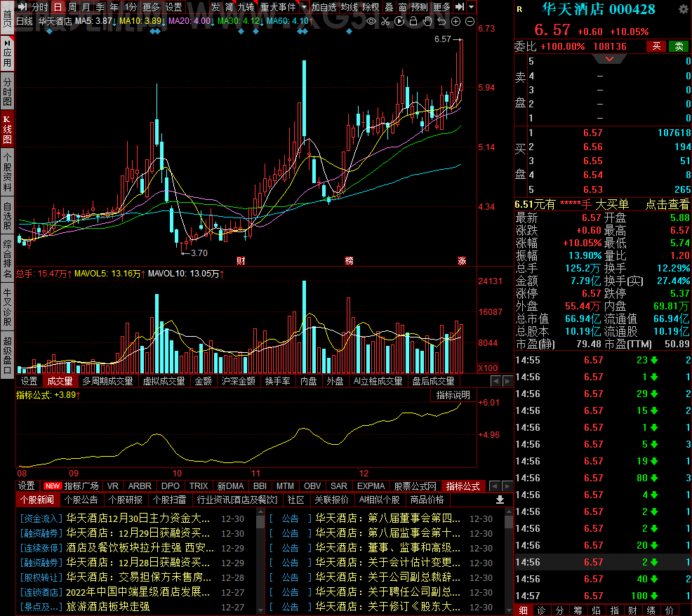Select the TRIX indicator tab
692x616 pixels.
point(199,486)
